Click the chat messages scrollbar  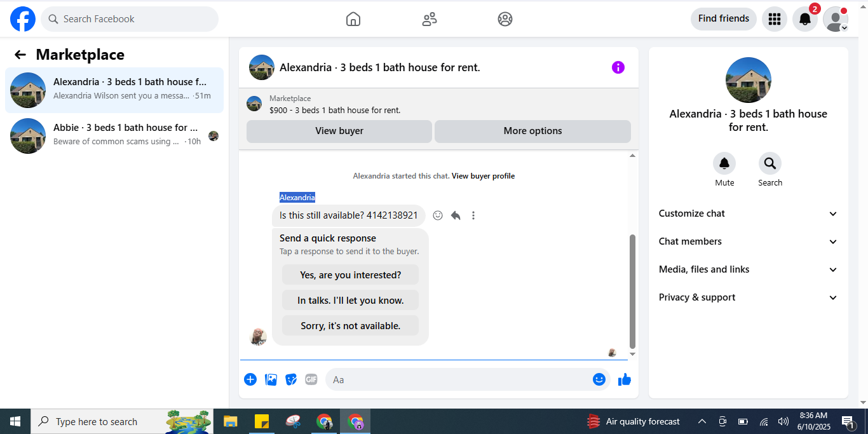point(632,291)
